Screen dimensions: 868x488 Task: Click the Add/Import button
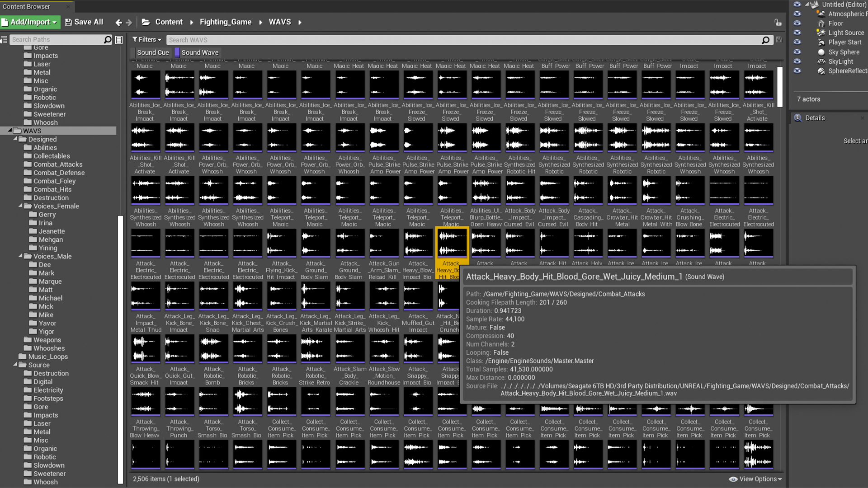[x=30, y=22]
